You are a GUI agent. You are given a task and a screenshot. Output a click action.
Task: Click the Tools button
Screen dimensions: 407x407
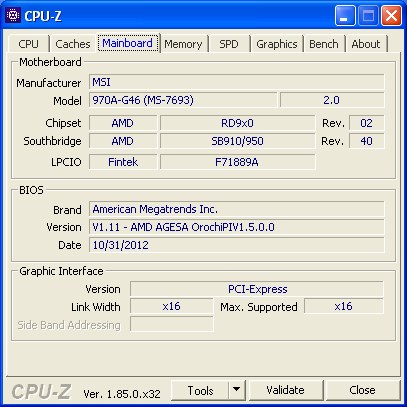[x=200, y=390]
